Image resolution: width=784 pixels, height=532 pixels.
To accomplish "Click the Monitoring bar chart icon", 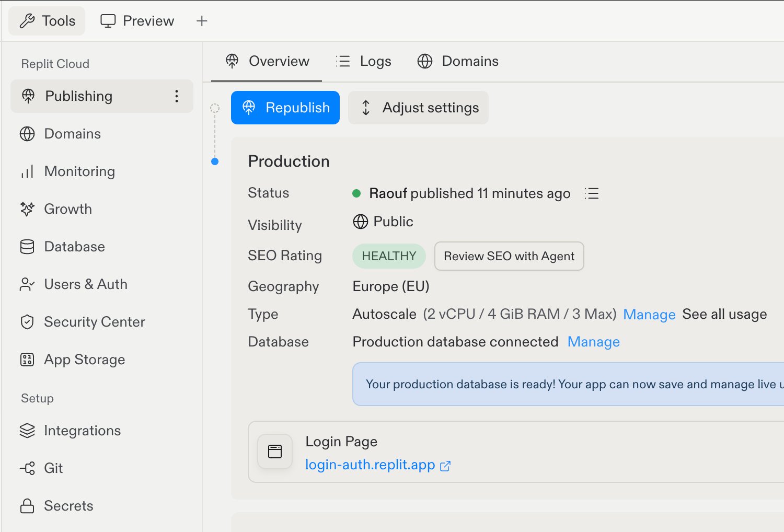I will [27, 171].
